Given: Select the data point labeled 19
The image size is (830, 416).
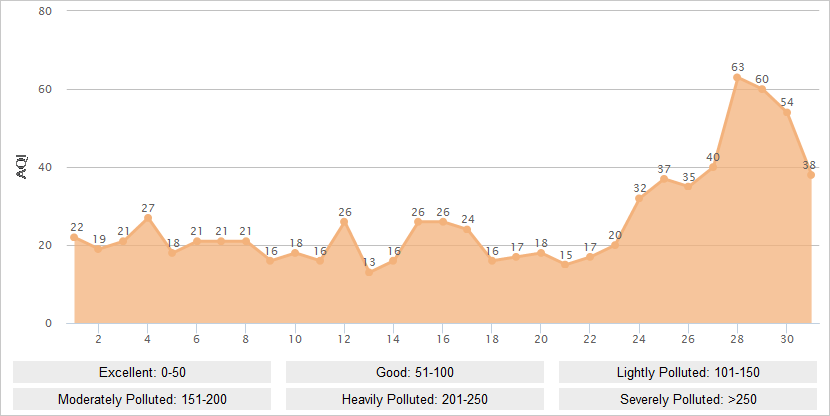Looking at the screenshot, I should (98, 249).
